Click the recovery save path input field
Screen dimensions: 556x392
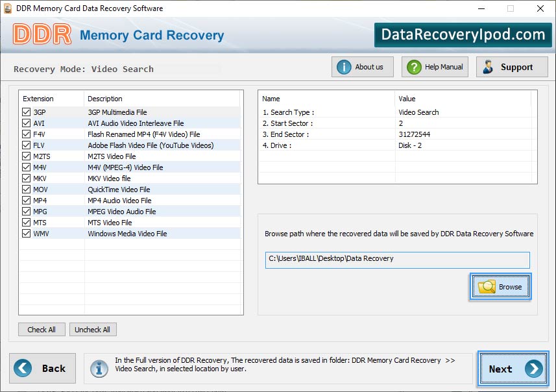pos(397,260)
